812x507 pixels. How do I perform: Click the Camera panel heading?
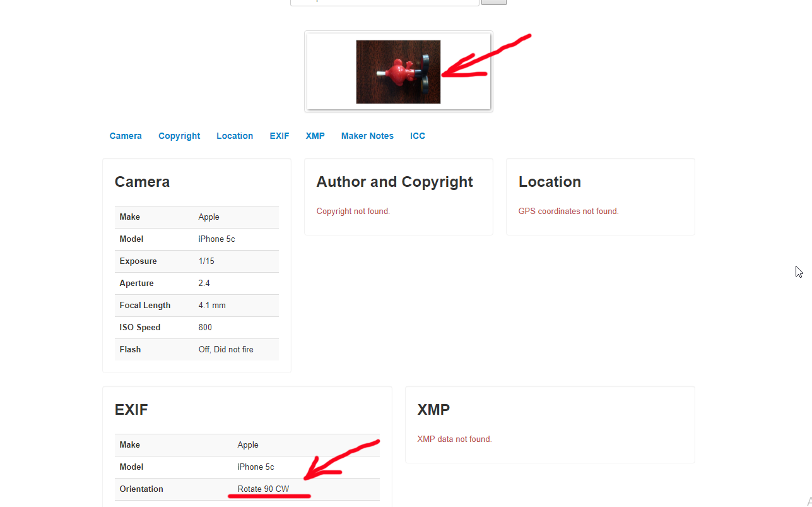pyautogui.click(x=142, y=182)
